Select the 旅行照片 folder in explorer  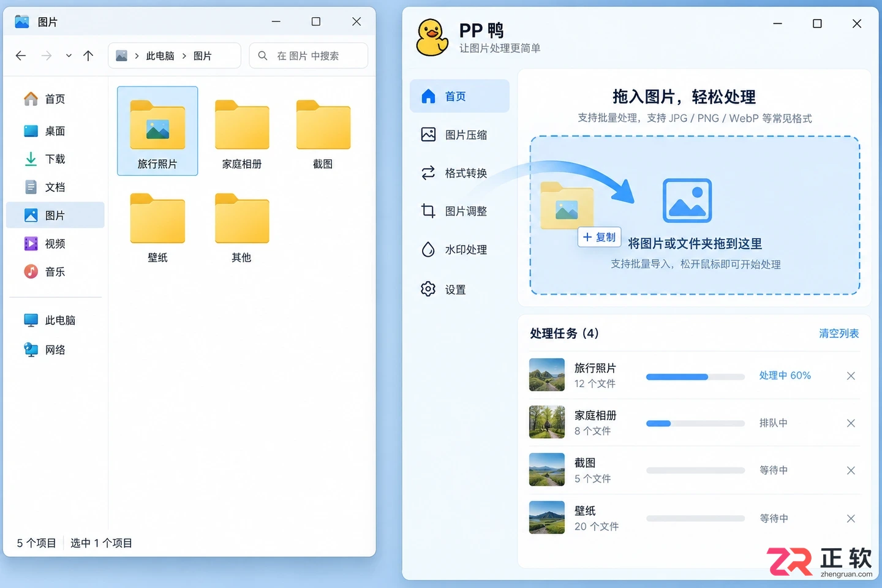pos(157,131)
